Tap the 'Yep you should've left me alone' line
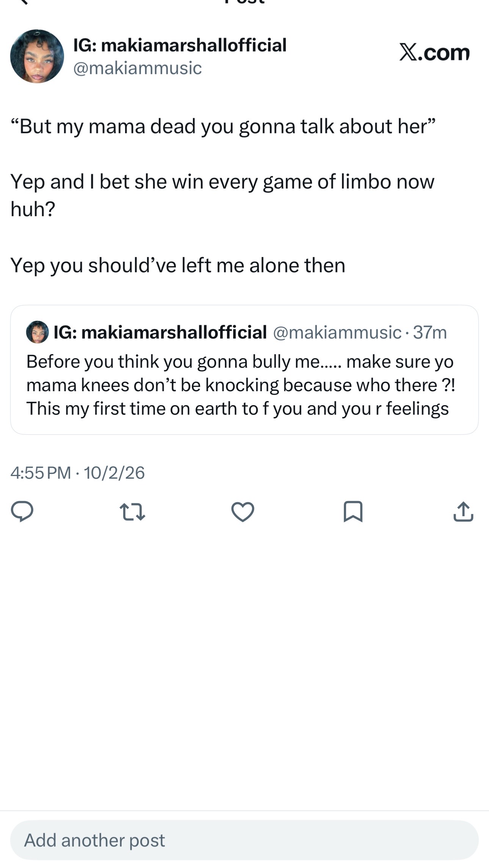 (178, 265)
